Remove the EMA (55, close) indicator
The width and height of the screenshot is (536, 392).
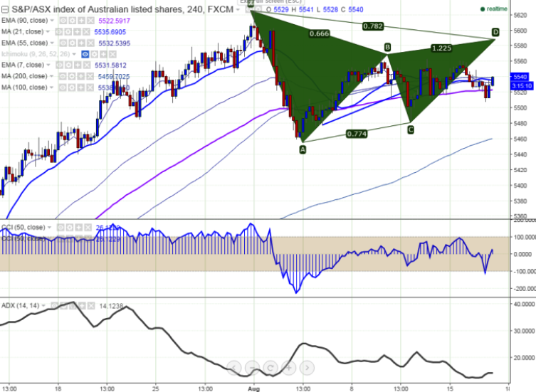pyautogui.click(x=90, y=43)
